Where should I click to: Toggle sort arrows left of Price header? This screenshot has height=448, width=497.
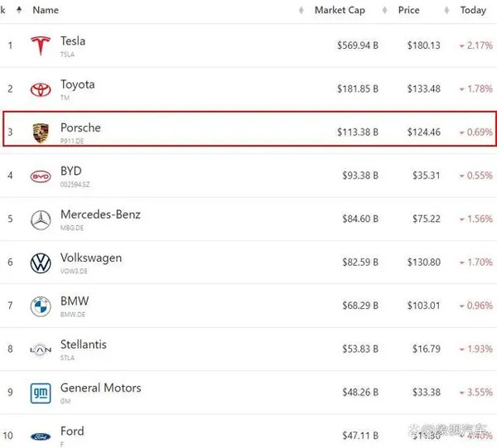coord(385,11)
